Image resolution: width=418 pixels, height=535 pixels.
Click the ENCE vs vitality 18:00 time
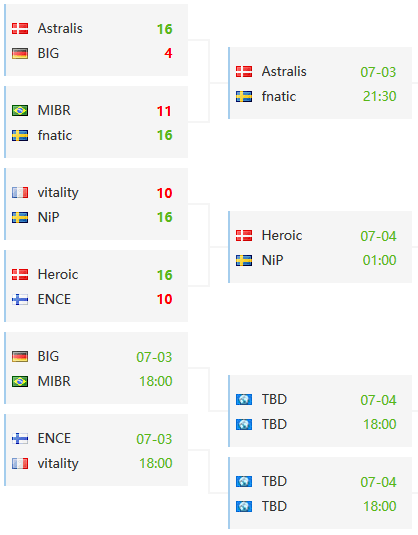[156, 463]
